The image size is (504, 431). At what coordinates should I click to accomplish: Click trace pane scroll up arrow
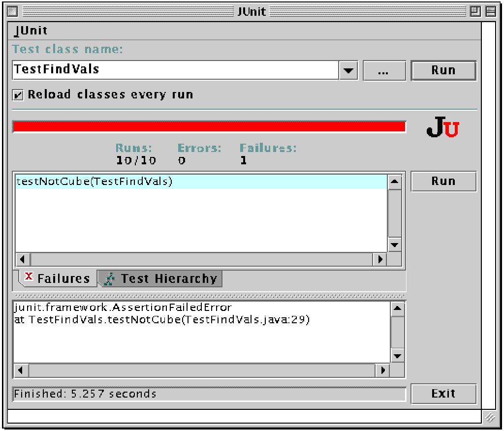(x=397, y=308)
